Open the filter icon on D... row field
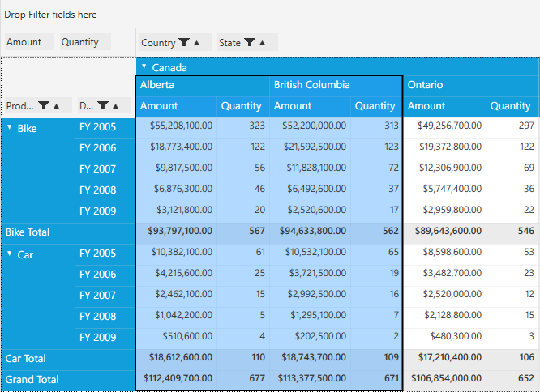The image size is (540, 392). pyautogui.click(x=103, y=106)
